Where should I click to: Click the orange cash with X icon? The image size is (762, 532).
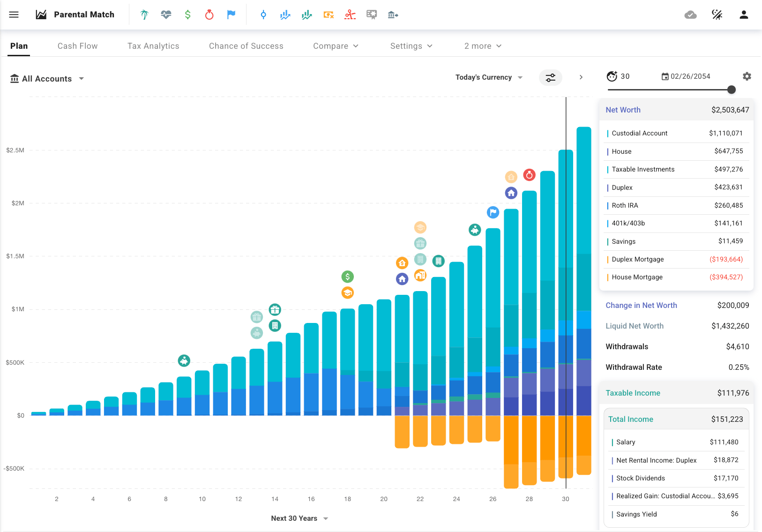329,15
